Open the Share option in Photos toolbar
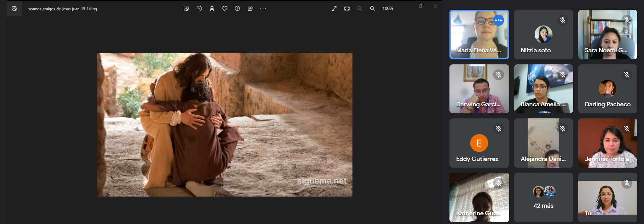Image resolution: width=644 pixels, height=224 pixels. point(250,9)
